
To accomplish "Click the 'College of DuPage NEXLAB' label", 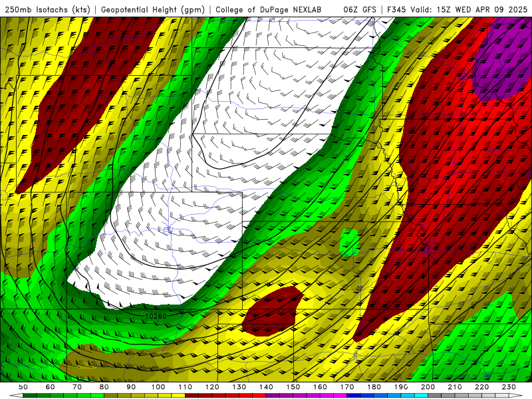I will (269, 10).
